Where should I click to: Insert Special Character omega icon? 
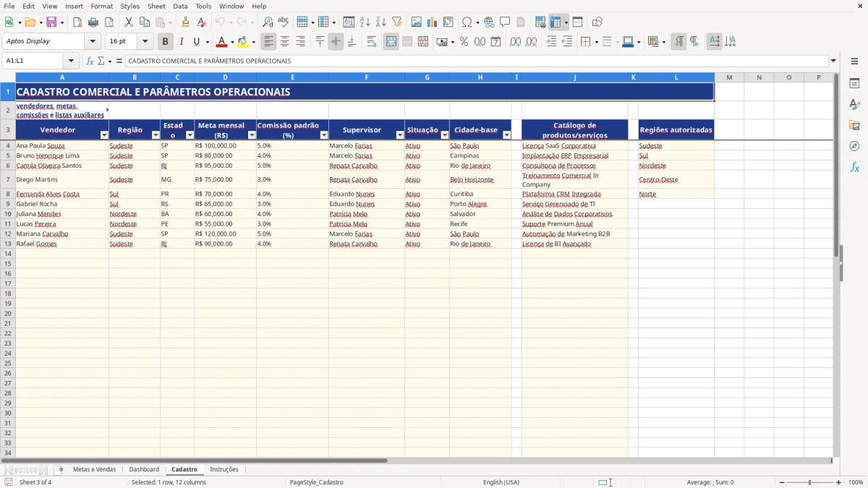(467, 22)
